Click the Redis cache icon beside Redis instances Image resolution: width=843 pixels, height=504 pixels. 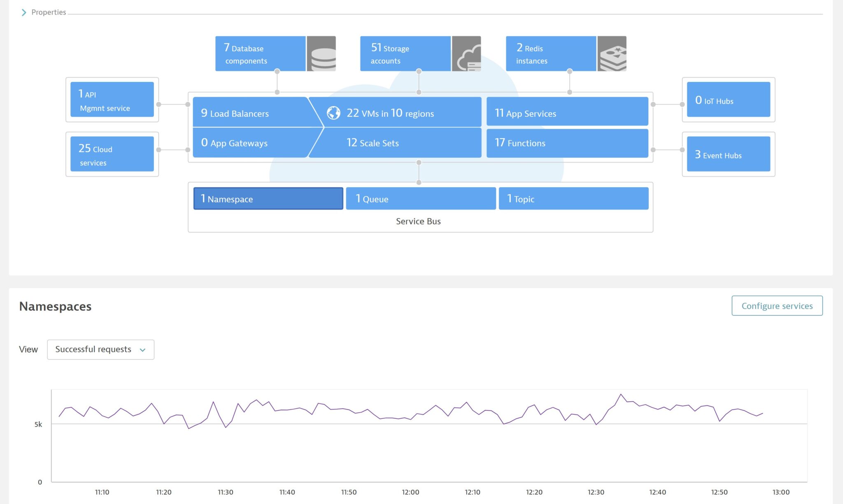pos(612,53)
